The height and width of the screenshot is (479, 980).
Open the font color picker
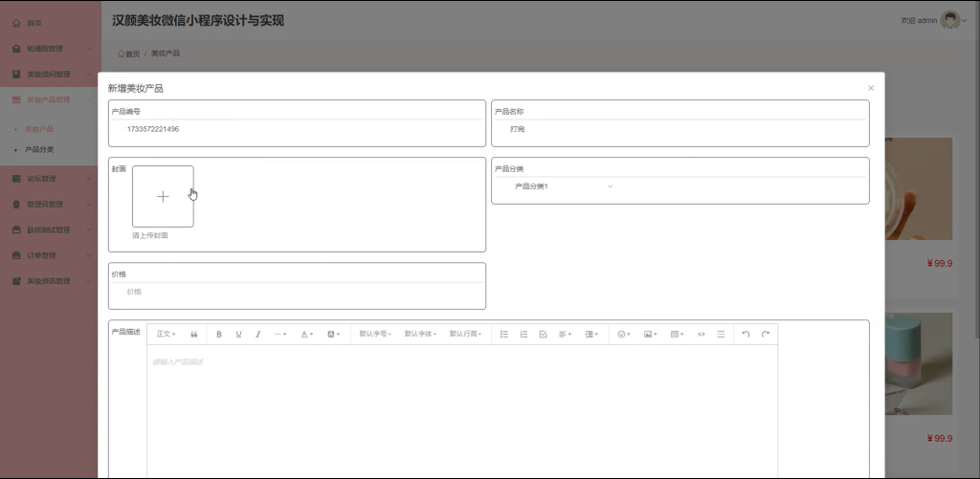(307, 334)
